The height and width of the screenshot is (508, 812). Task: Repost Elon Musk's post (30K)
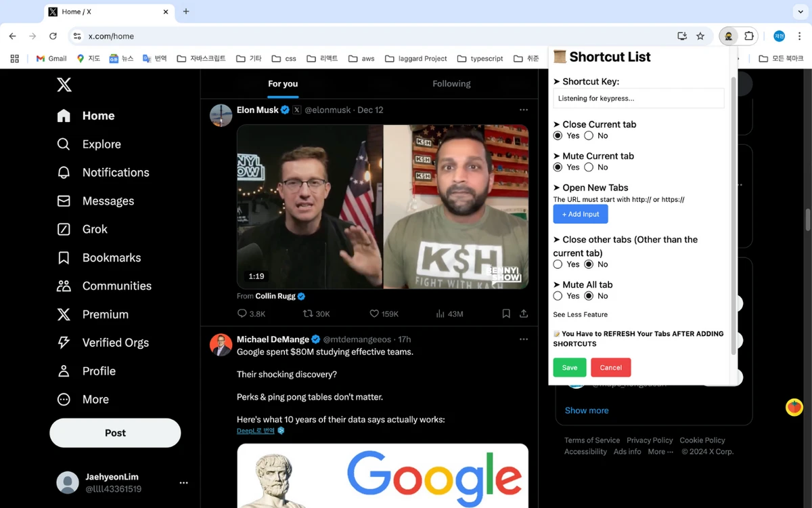click(316, 314)
